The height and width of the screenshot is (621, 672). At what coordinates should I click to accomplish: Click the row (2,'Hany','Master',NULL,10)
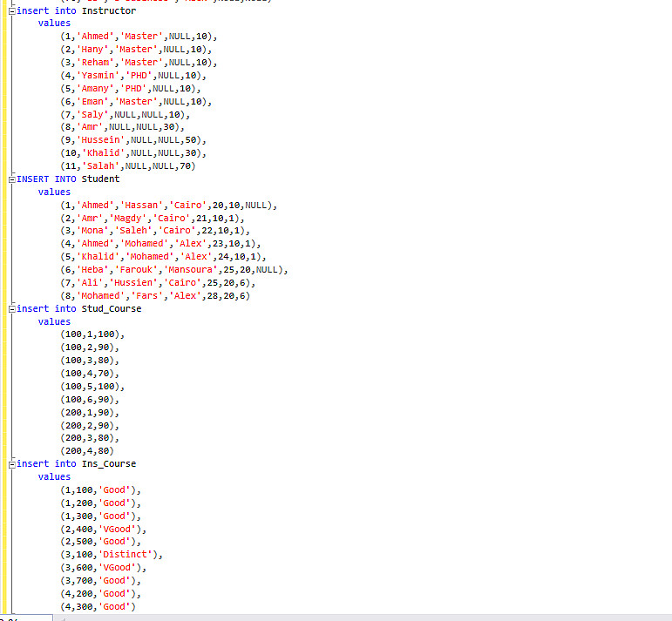[x=136, y=50]
